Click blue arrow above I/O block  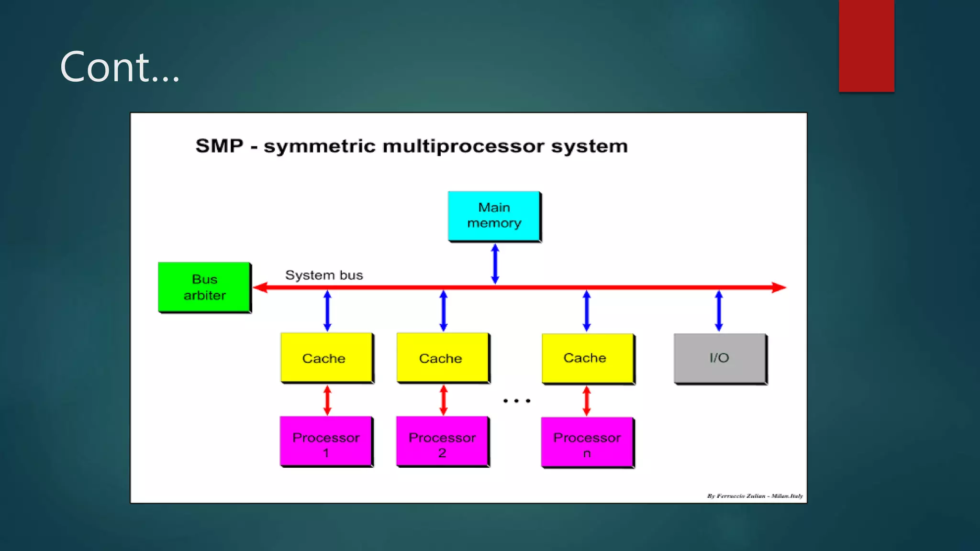click(x=719, y=311)
